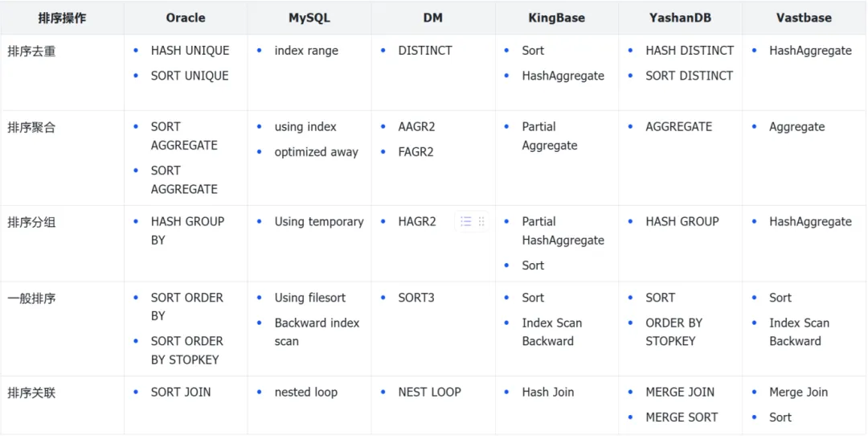The height and width of the screenshot is (436, 868).
Task: Click the bullet list icon beside HAGR2
Action: pyautogui.click(x=465, y=221)
